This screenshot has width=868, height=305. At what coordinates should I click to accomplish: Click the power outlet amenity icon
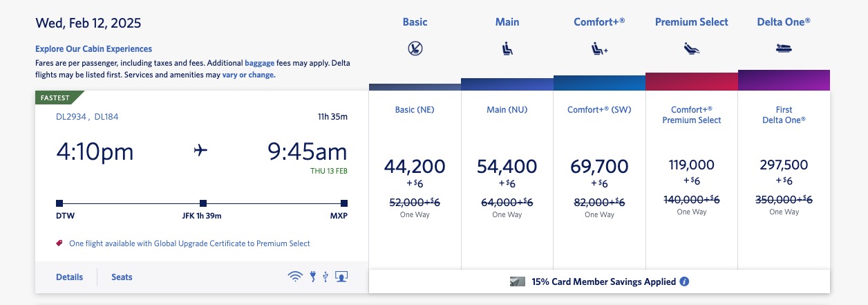312,277
